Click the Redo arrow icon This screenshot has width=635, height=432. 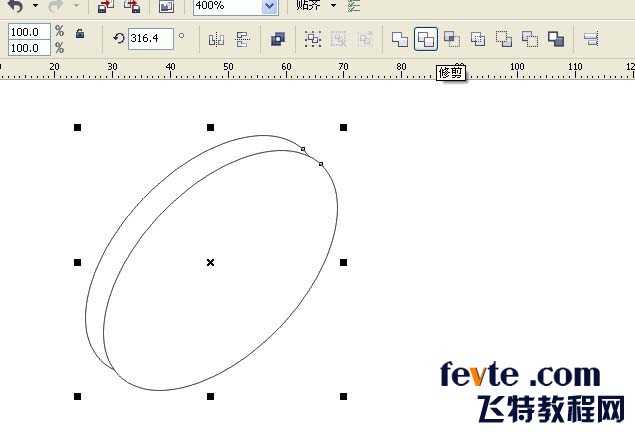tap(56, 6)
